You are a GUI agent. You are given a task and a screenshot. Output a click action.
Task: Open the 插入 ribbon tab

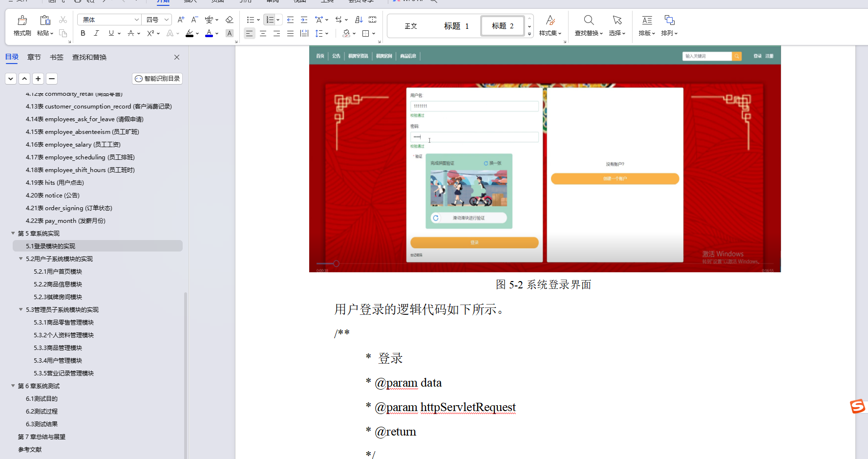190,1
